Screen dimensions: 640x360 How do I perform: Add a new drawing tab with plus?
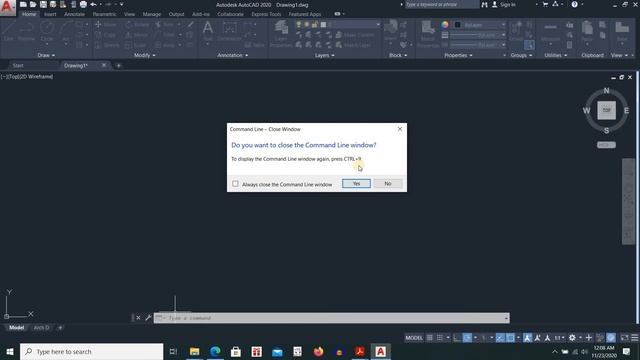click(118, 65)
